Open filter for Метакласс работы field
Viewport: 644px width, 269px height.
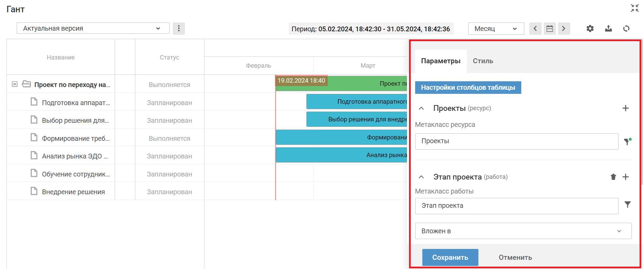pyautogui.click(x=627, y=204)
